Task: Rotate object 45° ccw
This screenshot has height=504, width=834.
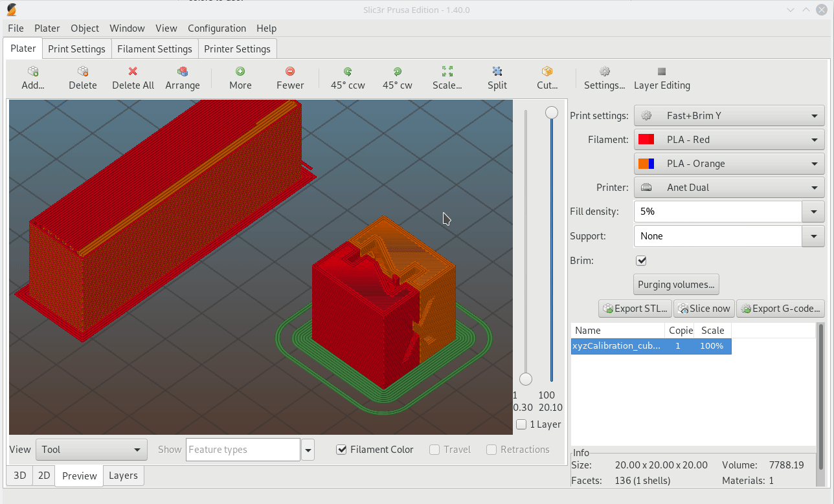Action: 348,78
